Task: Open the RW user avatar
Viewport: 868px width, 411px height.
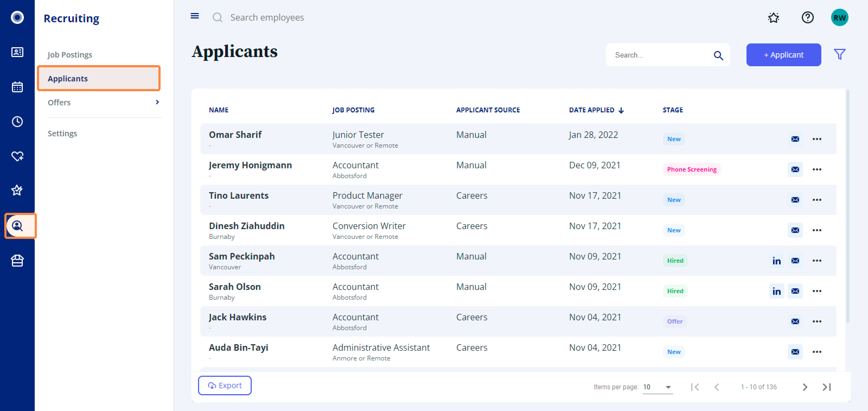Action: (x=839, y=18)
